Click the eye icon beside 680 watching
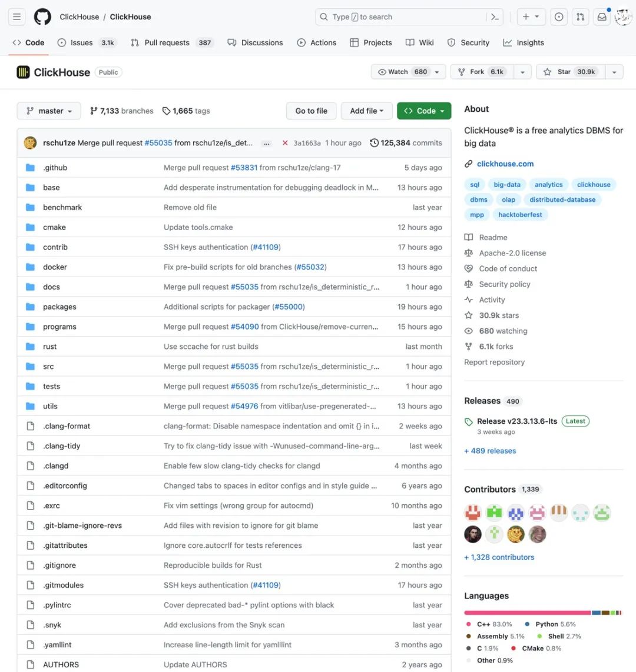This screenshot has width=636, height=672. [x=468, y=331]
